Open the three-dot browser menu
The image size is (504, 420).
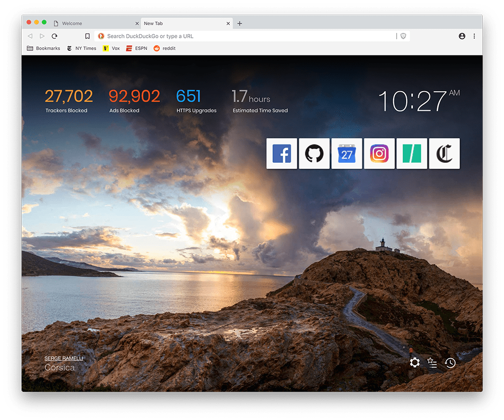474,36
